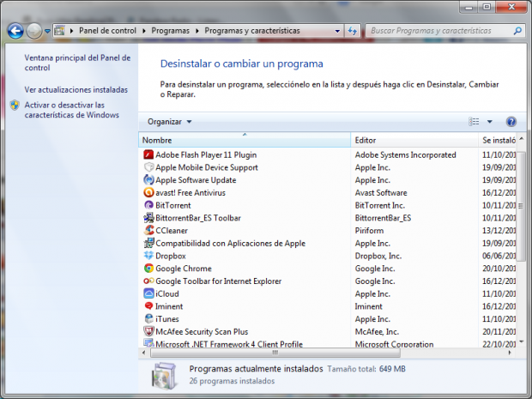The width and height of the screenshot is (532, 399).
Task: Click the Control Panel icon in address bar
Action: 59,31
